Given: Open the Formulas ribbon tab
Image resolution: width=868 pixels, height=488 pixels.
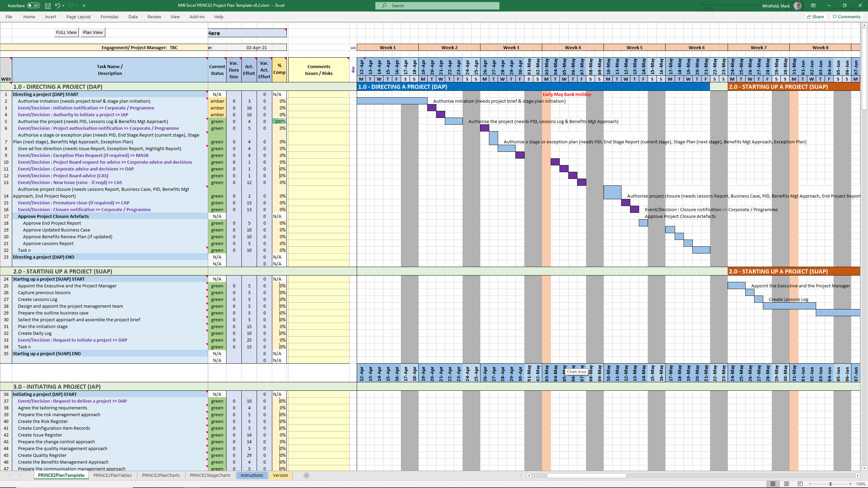Looking at the screenshot, I should (x=109, y=17).
